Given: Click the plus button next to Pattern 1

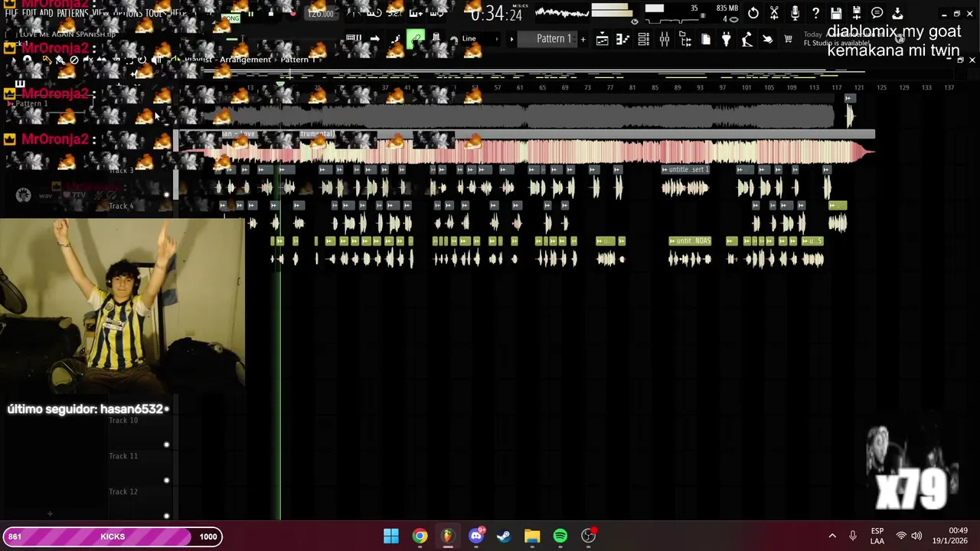Looking at the screenshot, I should click(x=583, y=39).
